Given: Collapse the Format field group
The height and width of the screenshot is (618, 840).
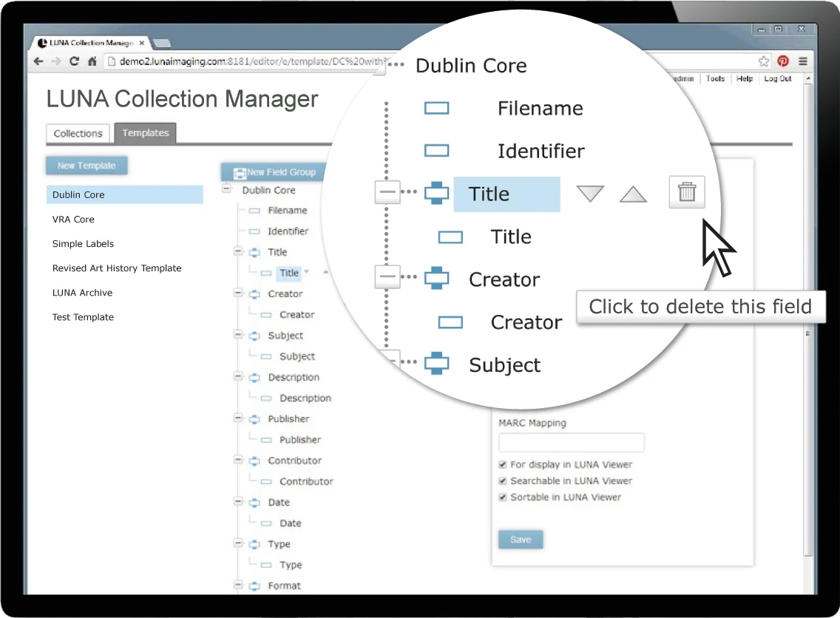Looking at the screenshot, I should point(238,585).
